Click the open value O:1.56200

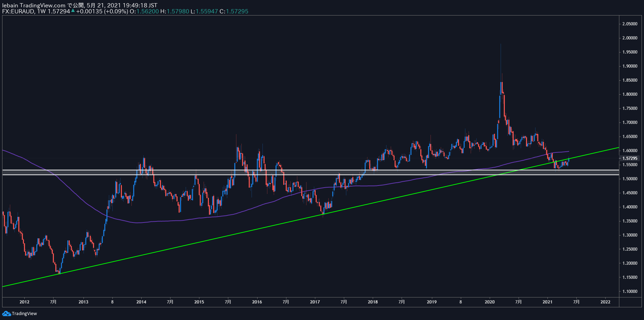(x=144, y=11)
